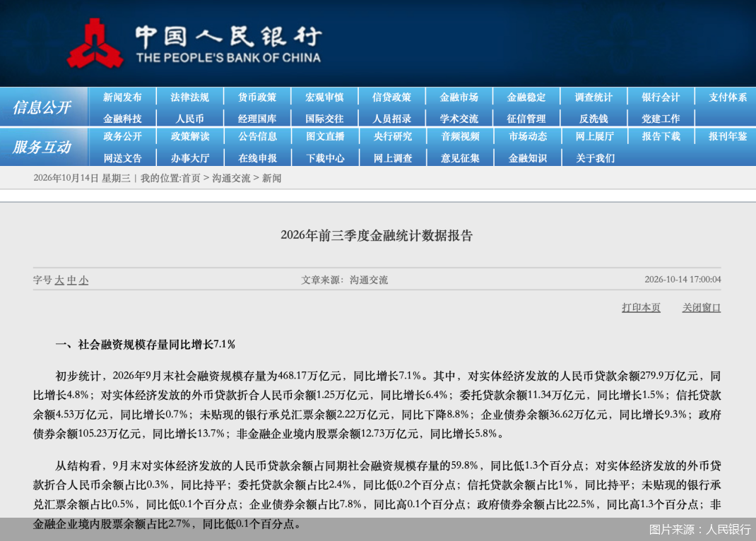Open 调查统计 navigation item

point(593,97)
